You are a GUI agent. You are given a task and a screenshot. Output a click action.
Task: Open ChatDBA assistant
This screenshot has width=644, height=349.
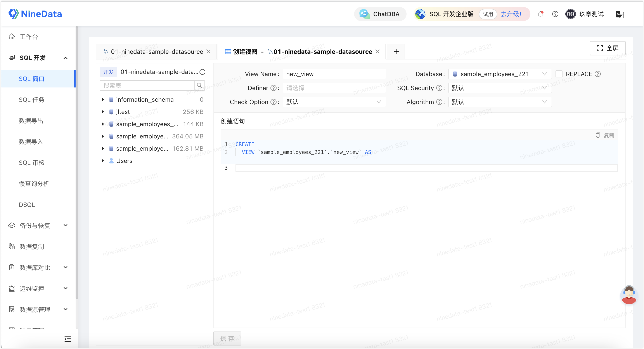point(380,14)
